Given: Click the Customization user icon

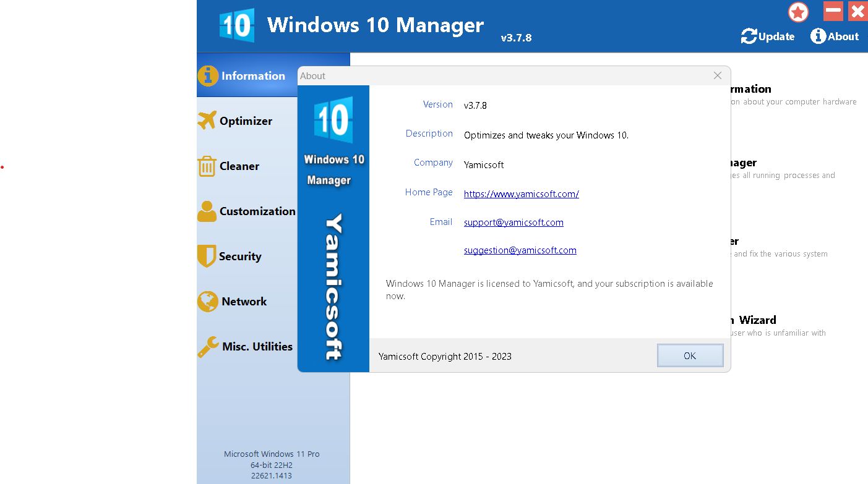Looking at the screenshot, I should pos(207,211).
